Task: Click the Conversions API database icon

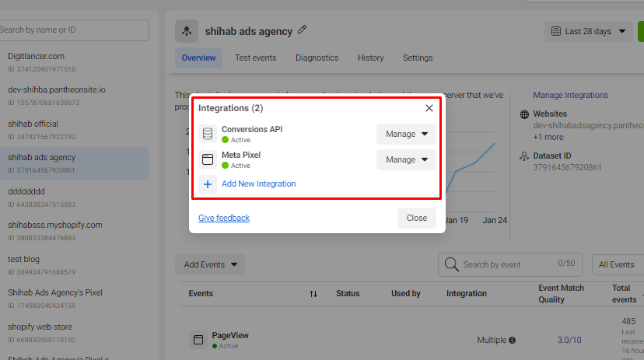Action: (208, 134)
